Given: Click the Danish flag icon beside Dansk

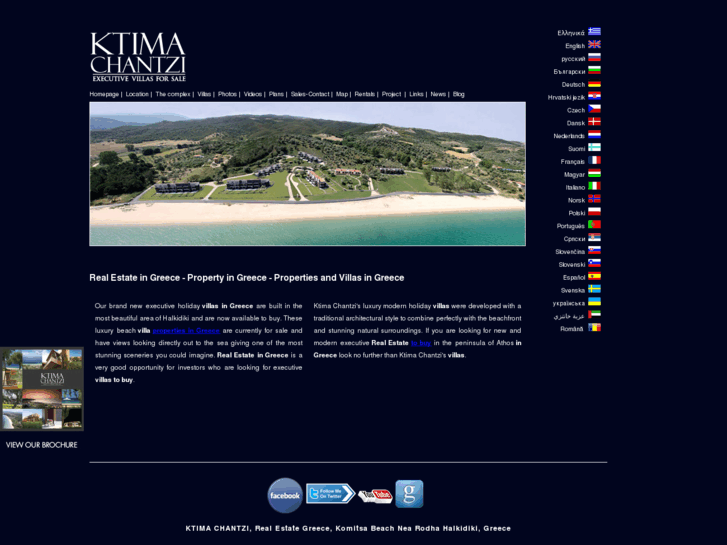Looking at the screenshot, I should (594, 122).
